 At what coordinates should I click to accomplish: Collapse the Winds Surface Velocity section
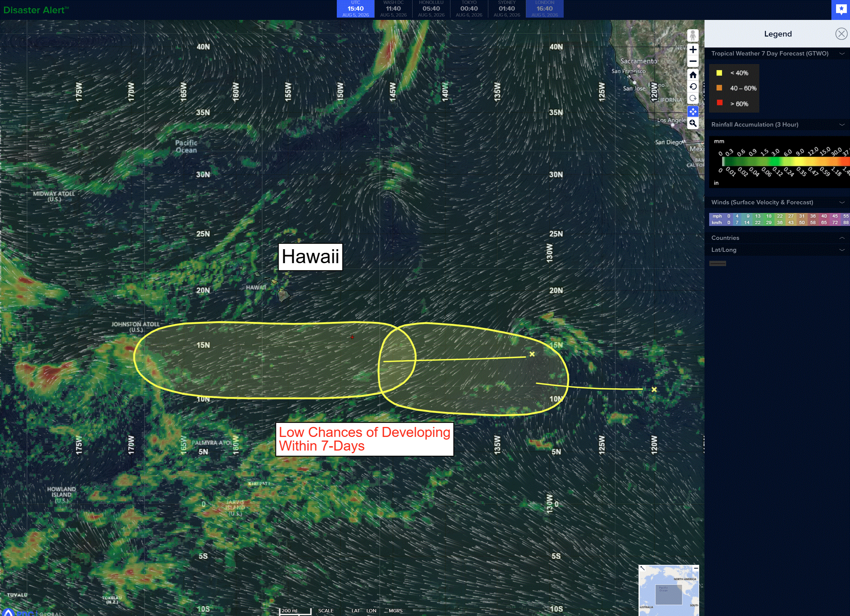tap(842, 202)
